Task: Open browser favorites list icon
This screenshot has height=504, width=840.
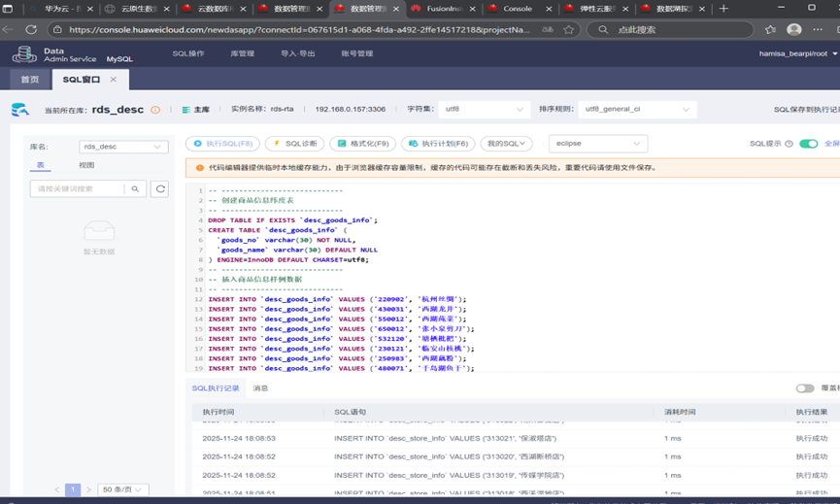Action: tap(770, 30)
